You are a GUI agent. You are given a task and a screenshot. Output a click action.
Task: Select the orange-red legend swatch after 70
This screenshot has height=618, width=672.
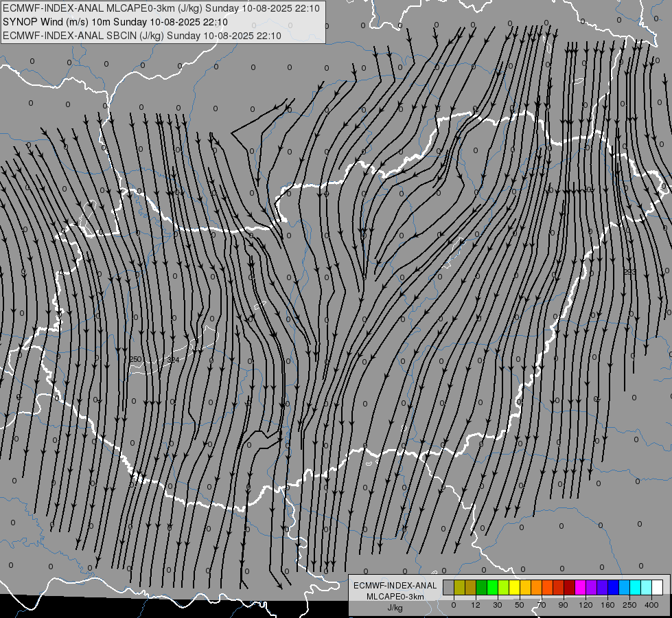548,587
